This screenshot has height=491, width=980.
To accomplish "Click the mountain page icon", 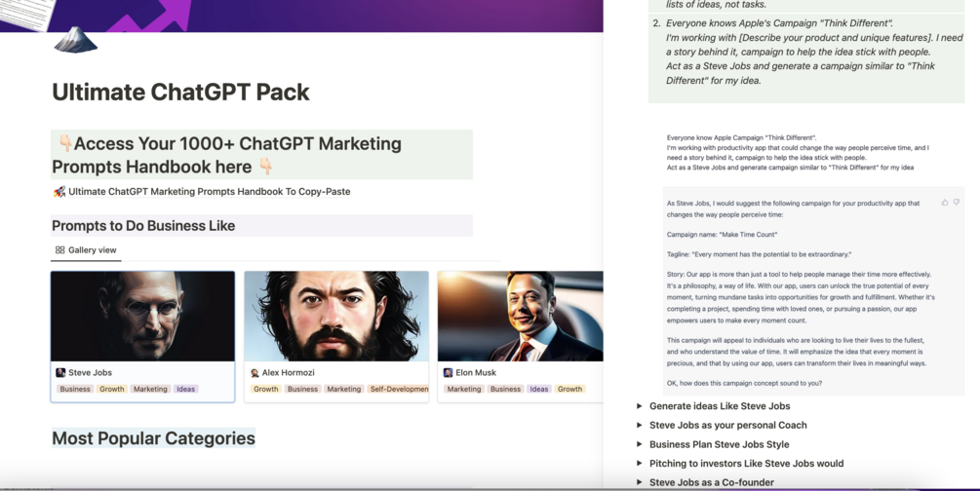I will [75, 40].
